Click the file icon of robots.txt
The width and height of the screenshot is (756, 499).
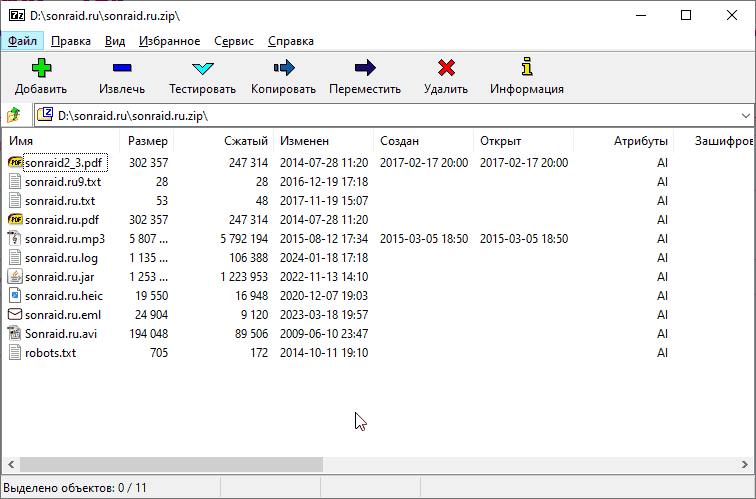15,352
